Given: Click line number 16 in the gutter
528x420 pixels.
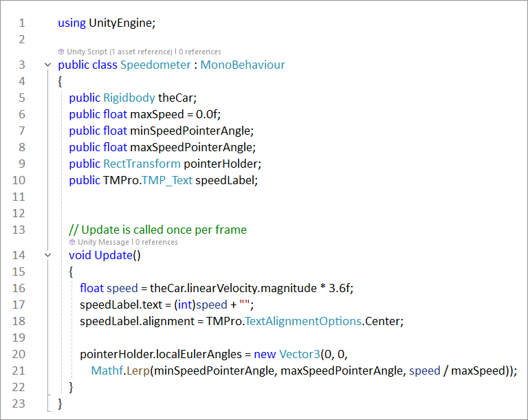Looking at the screenshot, I should click(19, 288).
